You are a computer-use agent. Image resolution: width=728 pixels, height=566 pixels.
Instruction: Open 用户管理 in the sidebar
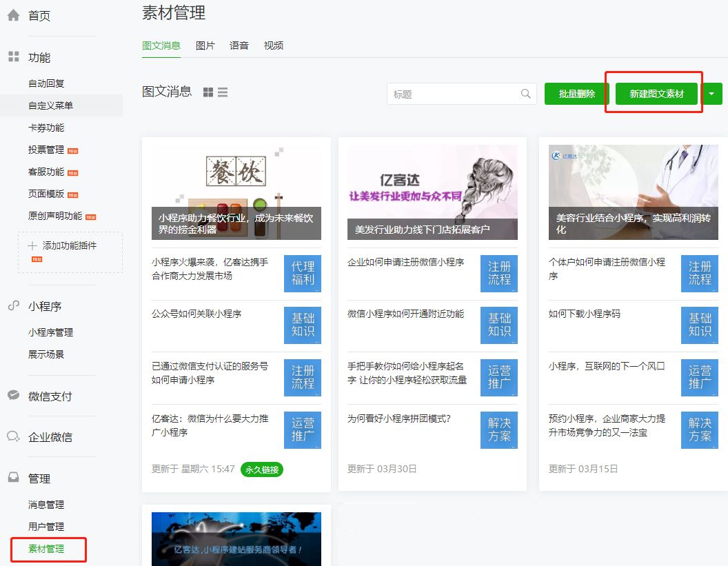click(46, 527)
